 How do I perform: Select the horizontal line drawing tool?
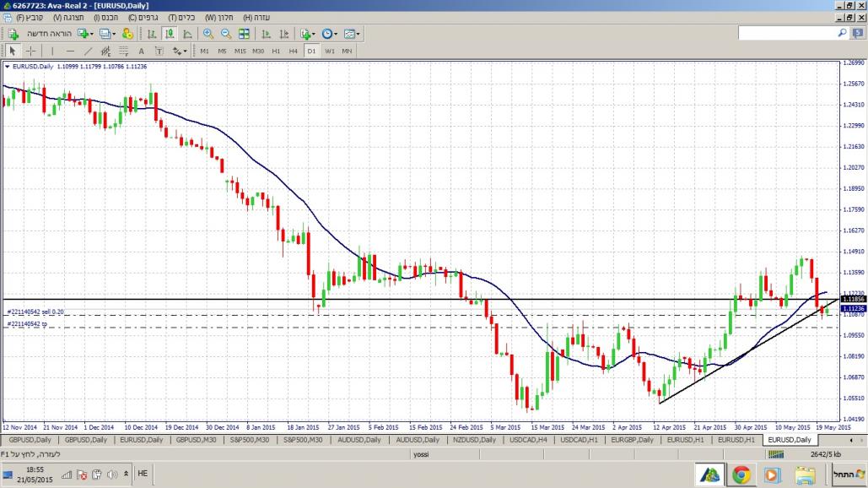coord(70,51)
